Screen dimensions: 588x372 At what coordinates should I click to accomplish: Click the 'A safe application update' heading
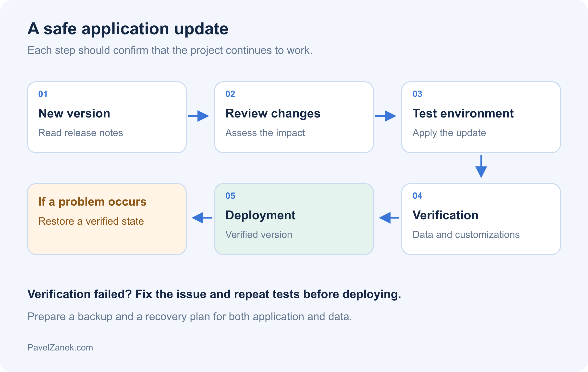[128, 29]
